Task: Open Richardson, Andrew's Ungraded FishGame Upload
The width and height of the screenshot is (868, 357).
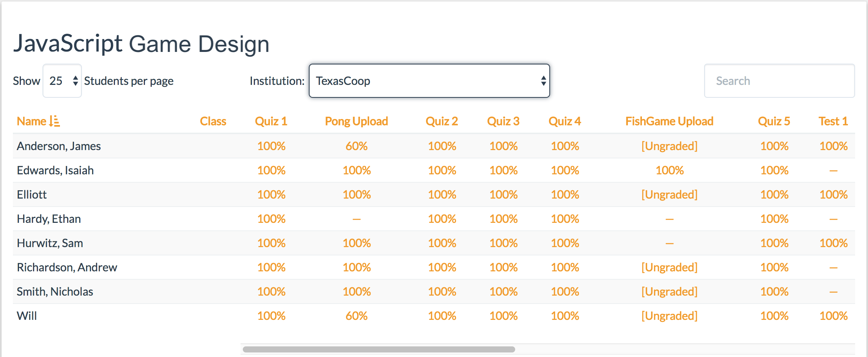Action: (669, 267)
